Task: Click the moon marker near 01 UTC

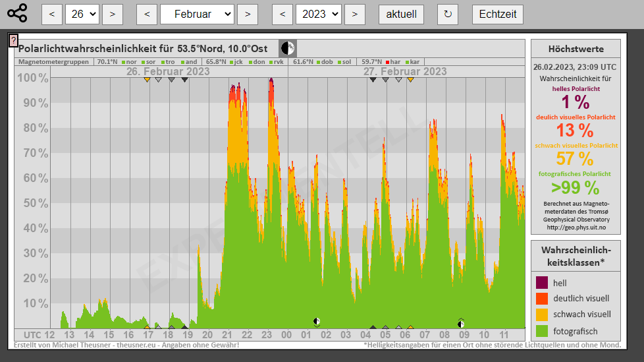Action: [317, 322]
